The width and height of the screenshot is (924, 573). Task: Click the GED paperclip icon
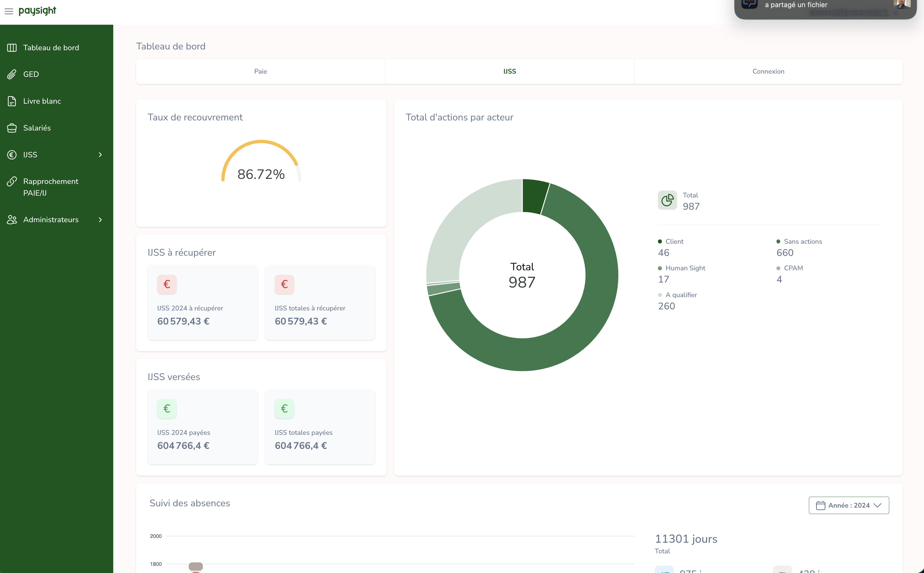(12, 74)
